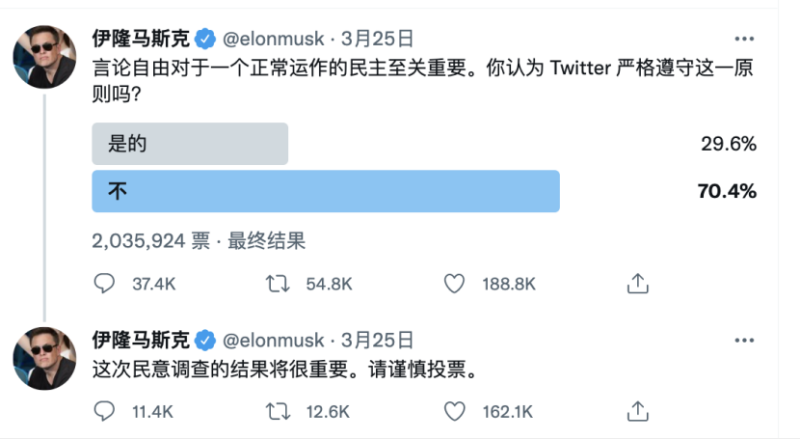Open 3月25日 timestamp of second tweet
The width and height of the screenshot is (800, 440).
point(377,340)
